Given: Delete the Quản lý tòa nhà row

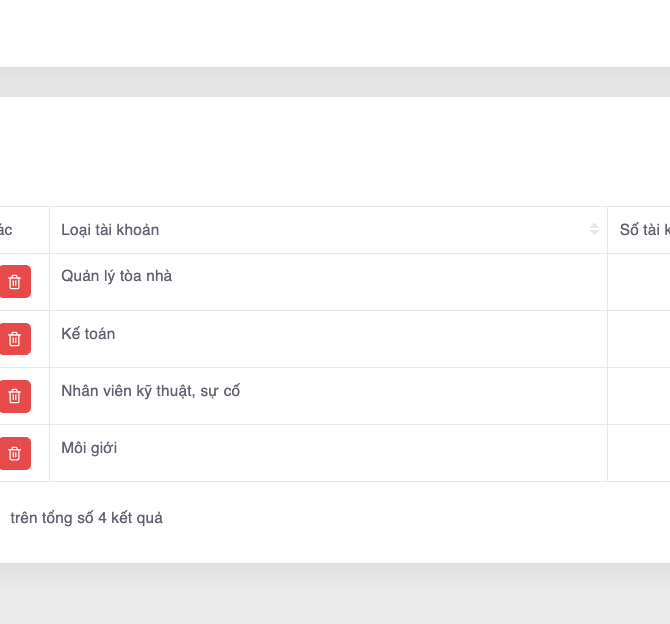Looking at the screenshot, I should point(14,282).
